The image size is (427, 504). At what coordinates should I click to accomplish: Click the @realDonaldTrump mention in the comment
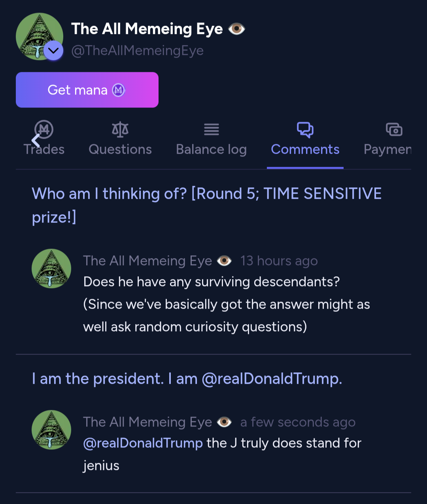point(143,443)
